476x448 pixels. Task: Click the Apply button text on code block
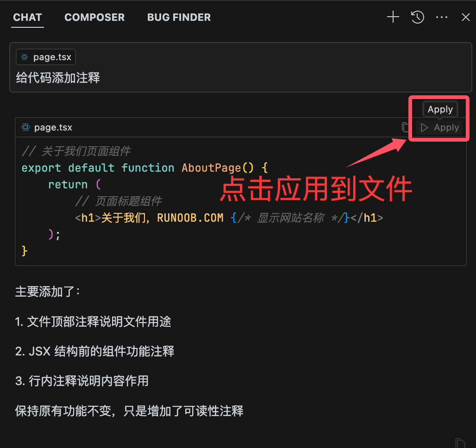[x=446, y=127]
